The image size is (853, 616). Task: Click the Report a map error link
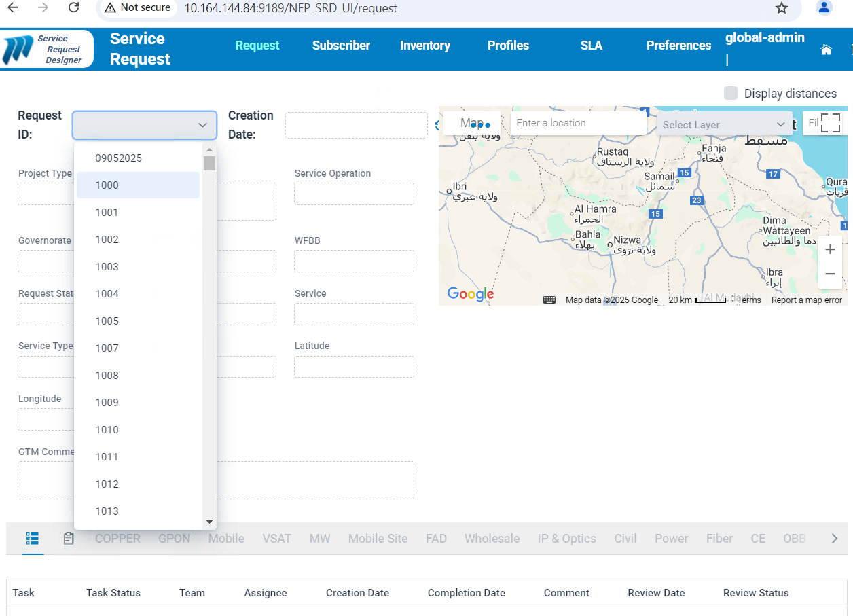tap(806, 300)
